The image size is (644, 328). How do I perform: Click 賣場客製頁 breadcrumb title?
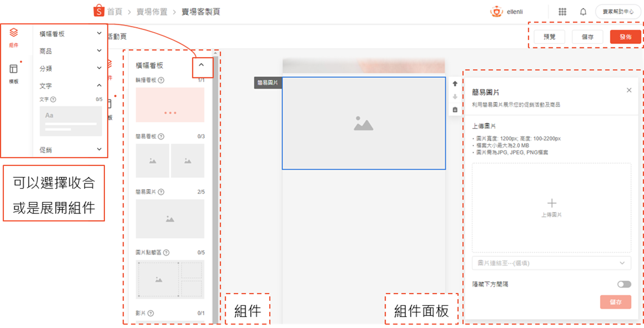pyautogui.click(x=201, y=12)
